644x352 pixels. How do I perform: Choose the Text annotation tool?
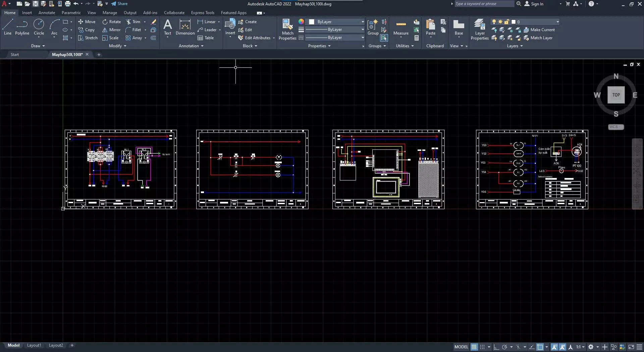coord(167,27)
